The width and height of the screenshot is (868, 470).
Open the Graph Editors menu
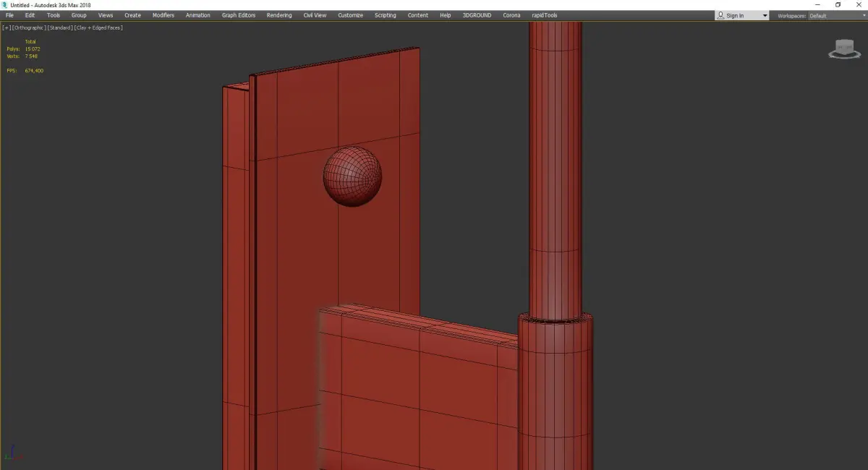239,15
